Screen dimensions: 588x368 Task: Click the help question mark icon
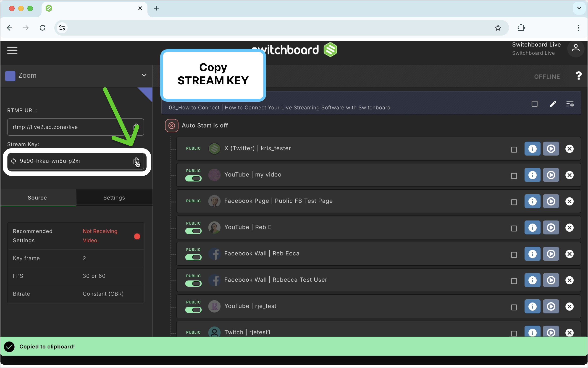tap(578, 76)
